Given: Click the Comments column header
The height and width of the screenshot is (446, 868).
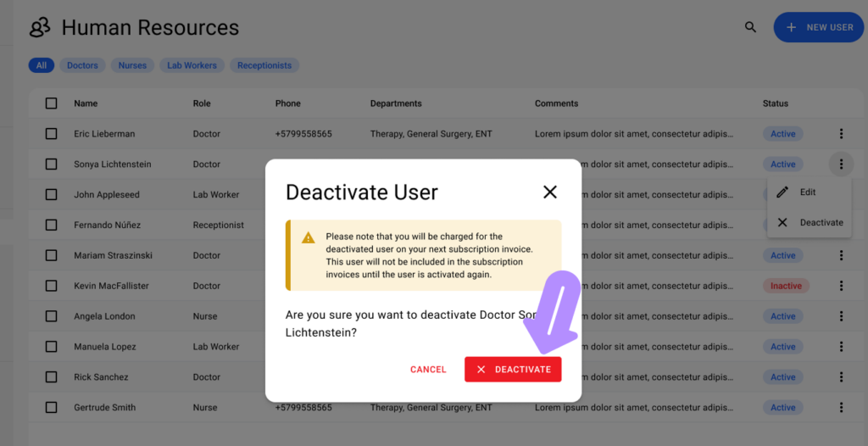Looking at the screenshot, I should tap(556, 103).
